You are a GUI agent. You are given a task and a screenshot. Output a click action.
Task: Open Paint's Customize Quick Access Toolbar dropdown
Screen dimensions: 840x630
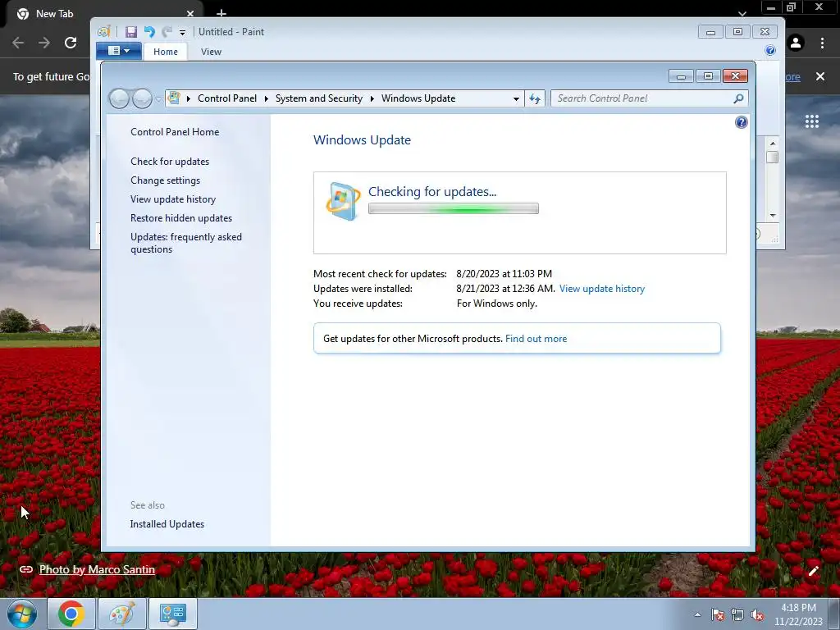tap(182, 32)
